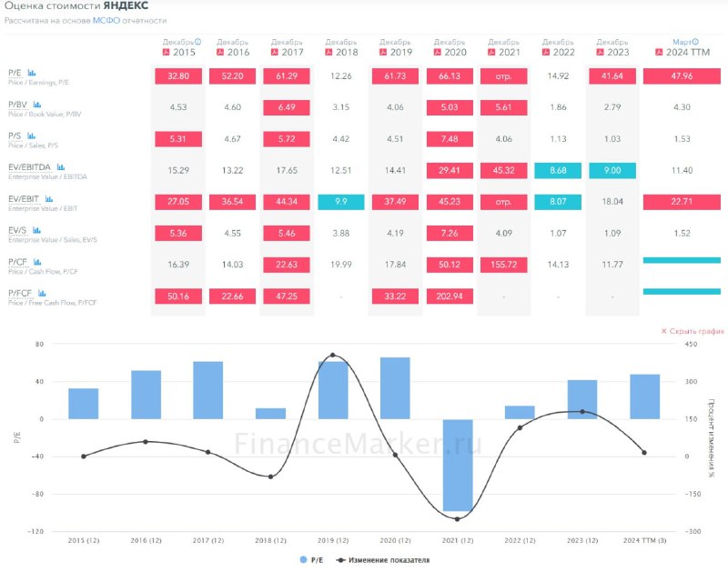
Task: Select the P/E value 32.80 for 2015
Action: pos(178,76)
